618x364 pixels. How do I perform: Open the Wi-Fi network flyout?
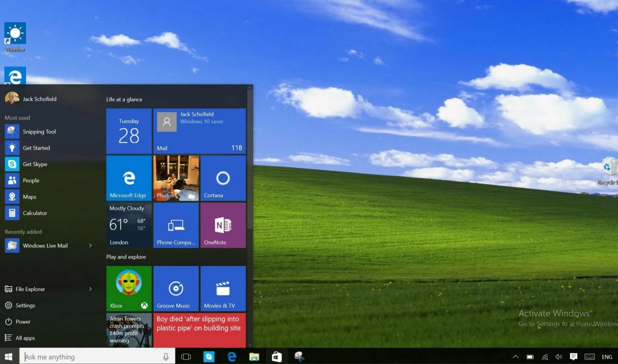point(545,357)
